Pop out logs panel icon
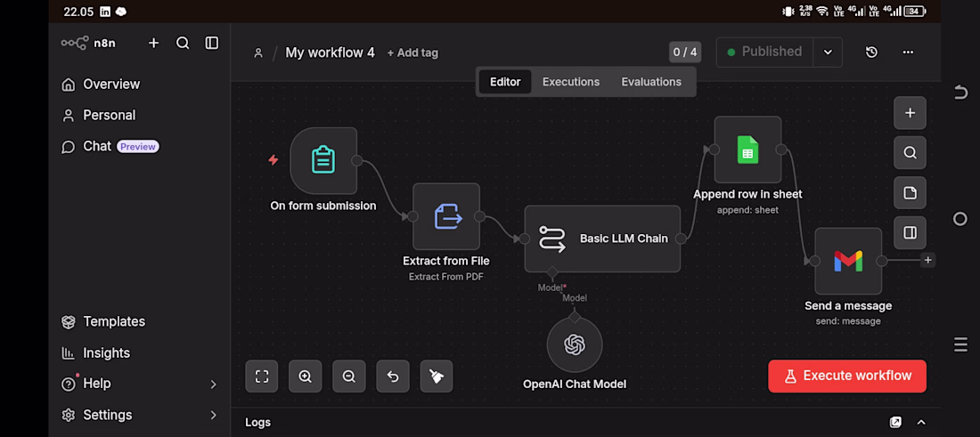 (x=895, y=423)
